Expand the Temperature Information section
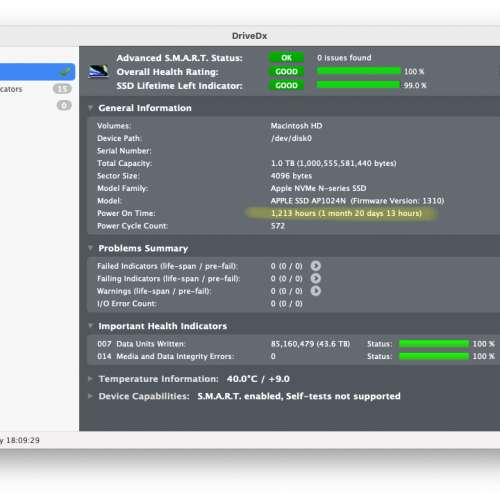Viewport: 500px width, 500px height. [90, 379]
